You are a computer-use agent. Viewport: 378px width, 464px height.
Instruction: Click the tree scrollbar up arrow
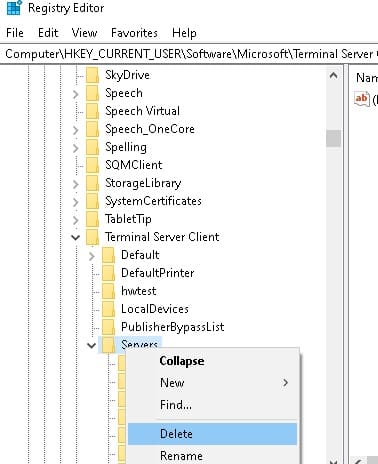pos(333,75)
